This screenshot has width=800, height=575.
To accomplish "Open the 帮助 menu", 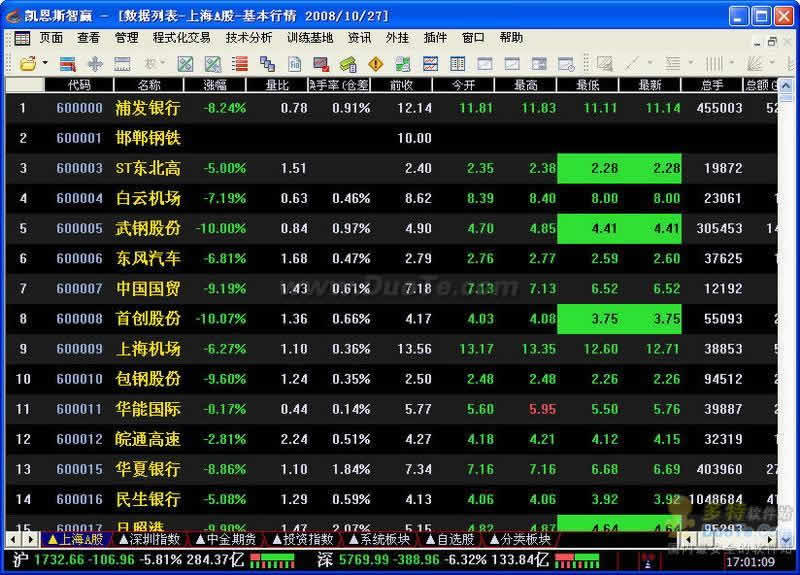I will click(511, 38).
